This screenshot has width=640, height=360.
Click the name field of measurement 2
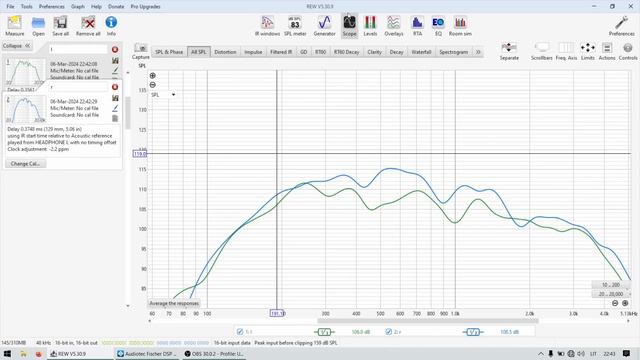coord(78,87)
